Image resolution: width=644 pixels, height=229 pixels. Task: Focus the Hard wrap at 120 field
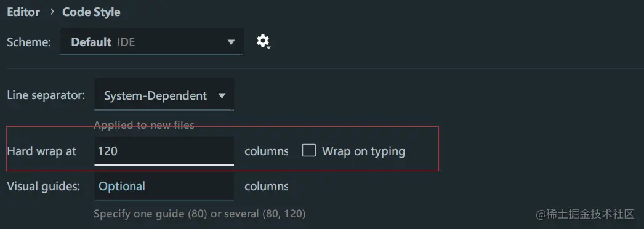point(164,151)
